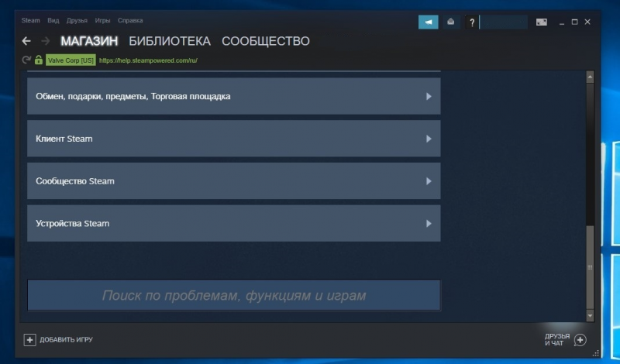Screen dimensions: 620x364
Task: Expand arrow on the Клиент Steam row
Action: (x=429, y=139)
